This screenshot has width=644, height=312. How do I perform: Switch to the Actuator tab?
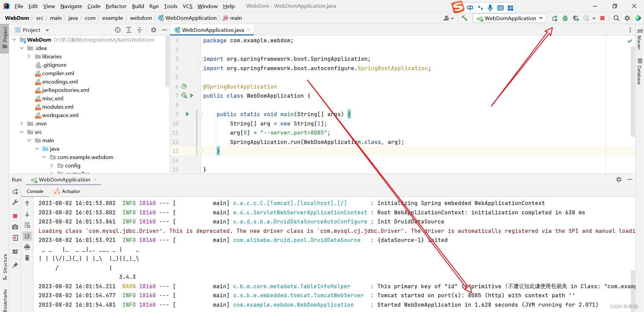coord(67,191)
